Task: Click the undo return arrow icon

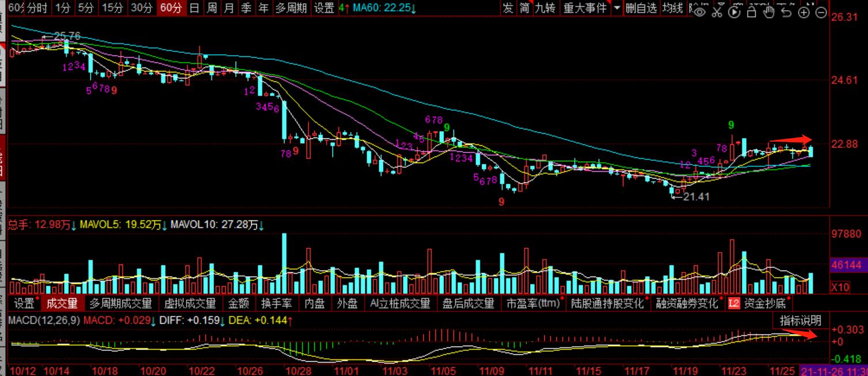Action: click(x=786, y=12)
